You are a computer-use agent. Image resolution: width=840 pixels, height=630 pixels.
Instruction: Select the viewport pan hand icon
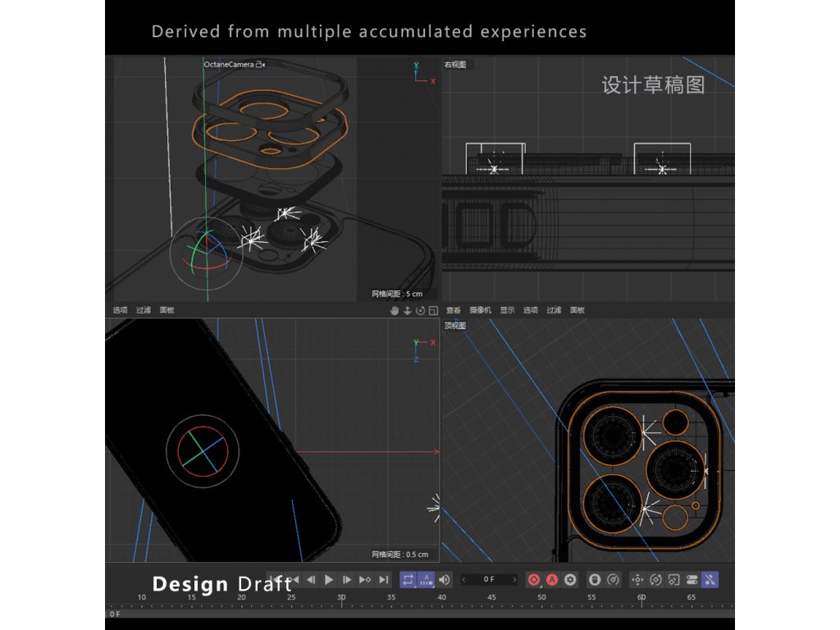click(x=395, y=310)
